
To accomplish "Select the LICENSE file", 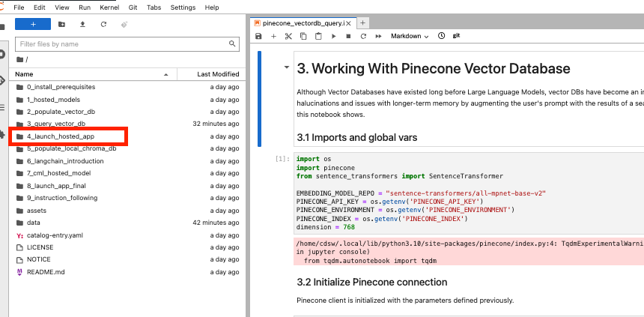I will click(127, 247).
